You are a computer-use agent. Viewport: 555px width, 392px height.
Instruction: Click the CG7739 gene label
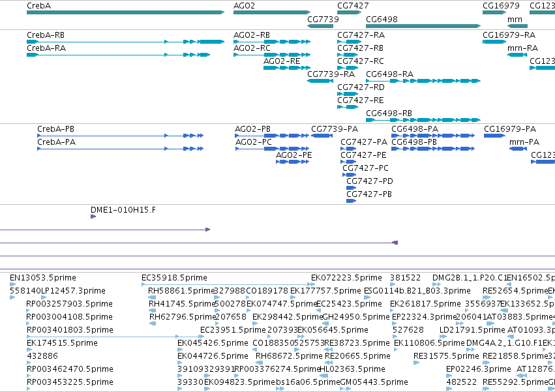pos(323,19)
